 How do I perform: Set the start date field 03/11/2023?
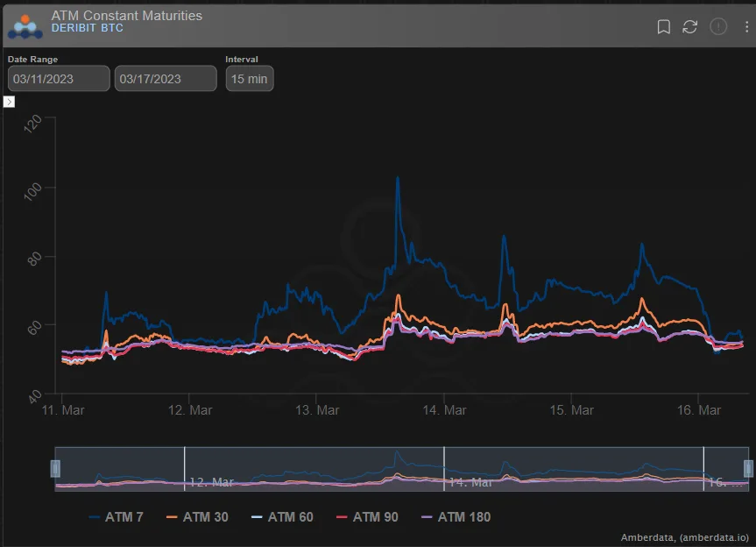59,79
